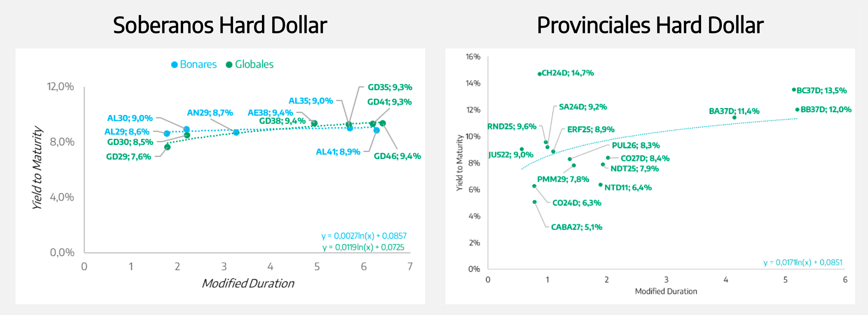This screenshot has width=868, height=315.
Task: Select the NTD11 data point
Action: (x=600, y=185)
